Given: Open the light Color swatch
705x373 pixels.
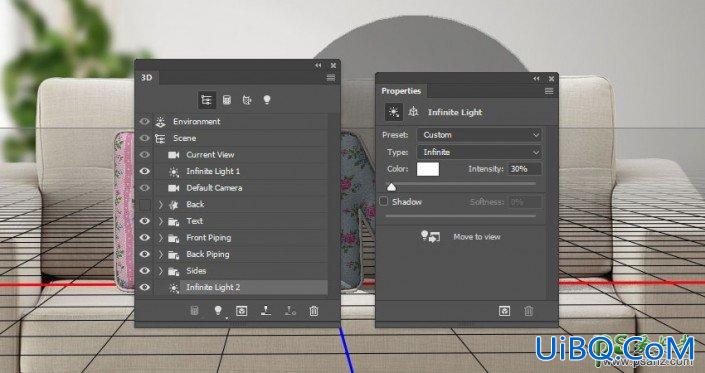Looking at the screenshot, I should 428,169.
